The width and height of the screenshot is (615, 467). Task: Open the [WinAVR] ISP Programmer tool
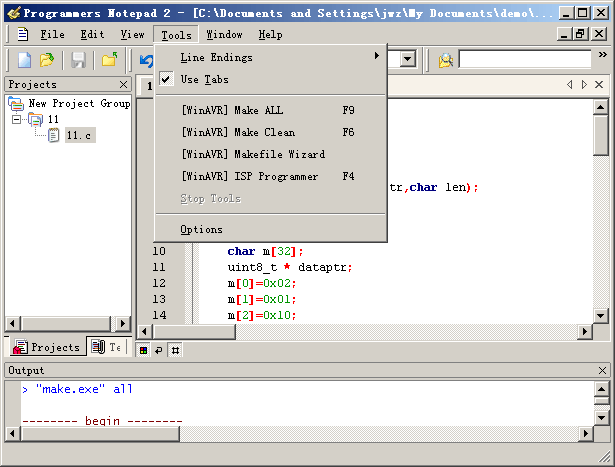(x=250, y=176)
